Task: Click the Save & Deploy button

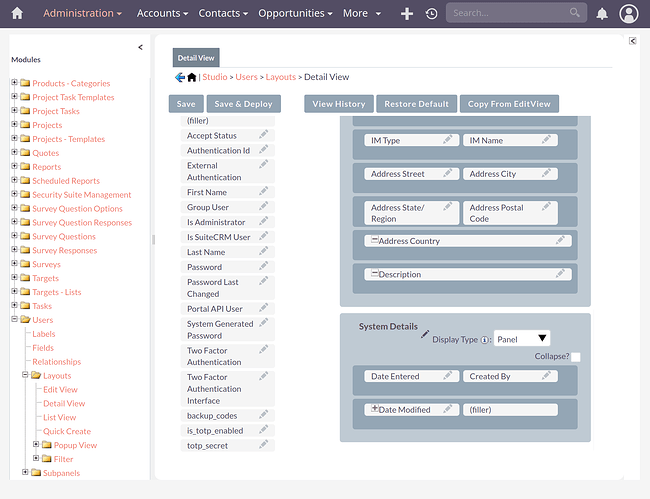Action: 244,104
